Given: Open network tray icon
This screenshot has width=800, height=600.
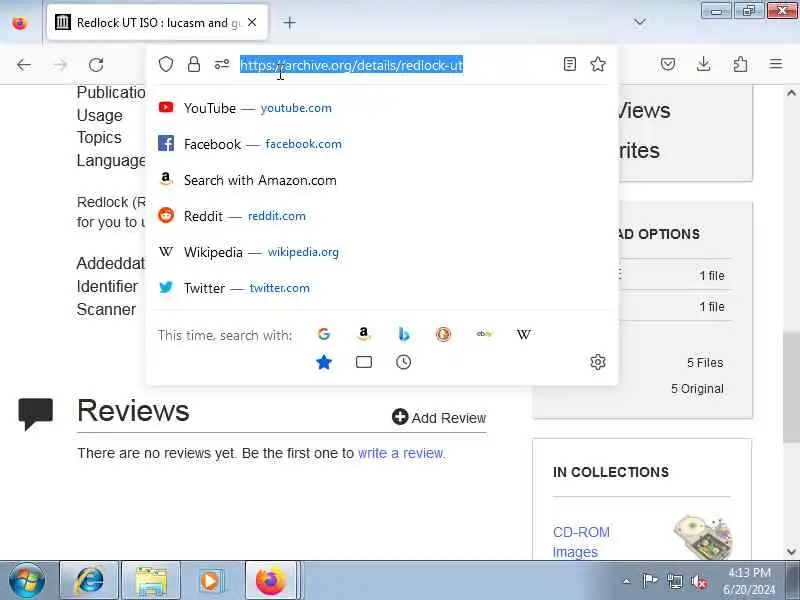Looking at the screenshot, I should click(x=674, y=581).
